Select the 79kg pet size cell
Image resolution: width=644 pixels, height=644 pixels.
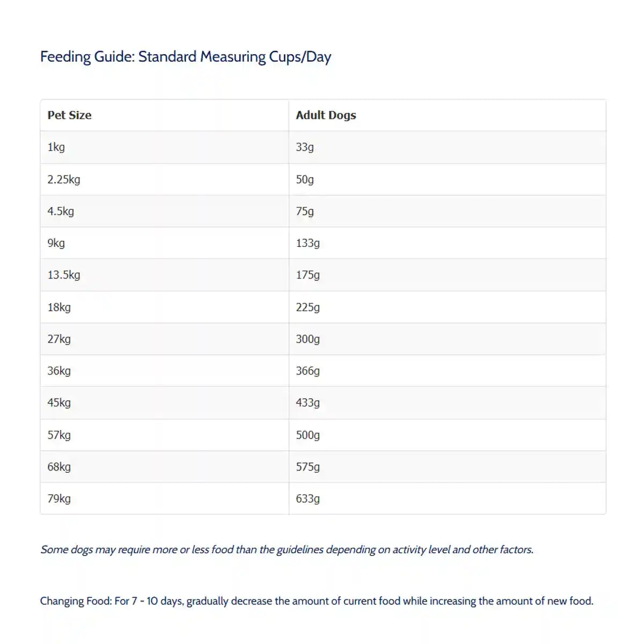pos(59,499)
